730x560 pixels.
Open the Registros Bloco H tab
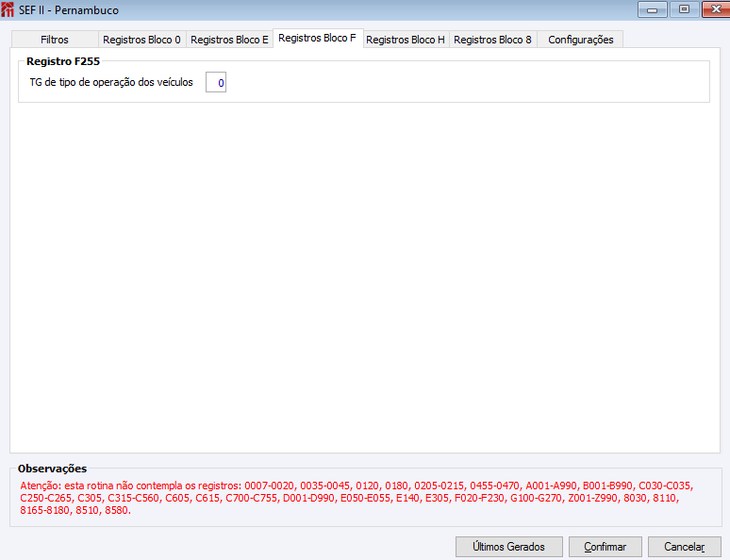click(x=406, y=40)
